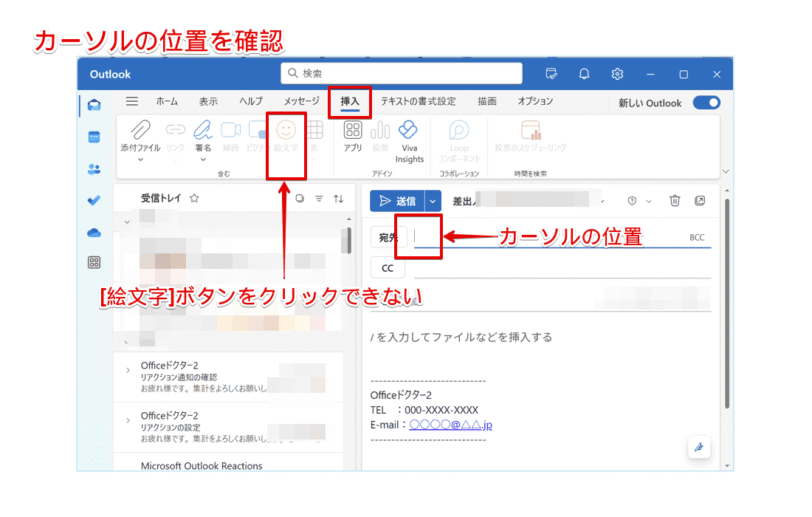Open the Calendar view in sidebar
Image resolution: width=812 pixels, height=517 pixels.
[x=94, y=137]
